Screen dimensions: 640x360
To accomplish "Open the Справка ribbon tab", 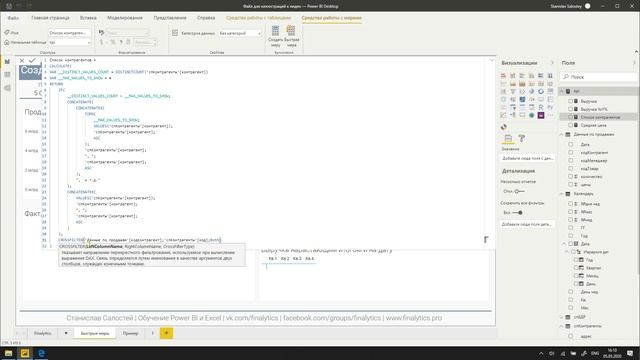I will 206,18.
